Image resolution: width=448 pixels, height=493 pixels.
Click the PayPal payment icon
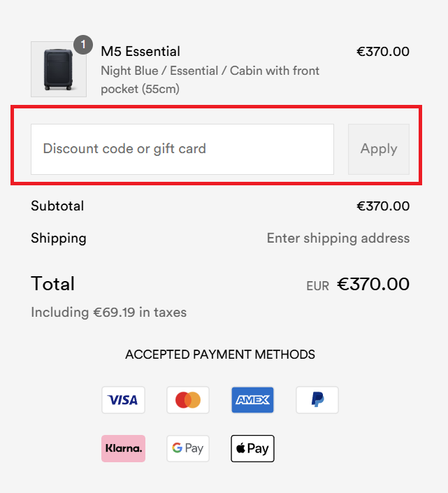coord(317,400)
